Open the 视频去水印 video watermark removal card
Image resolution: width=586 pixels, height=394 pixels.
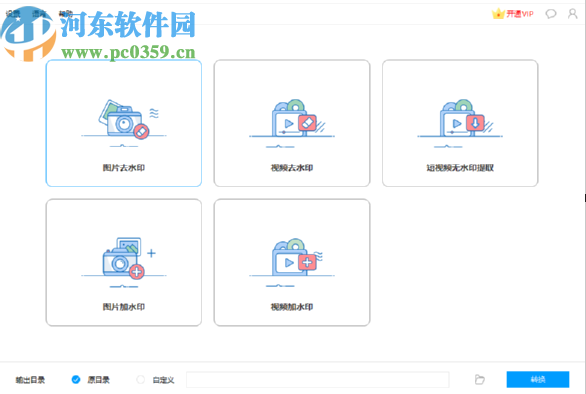pos(292,123)
